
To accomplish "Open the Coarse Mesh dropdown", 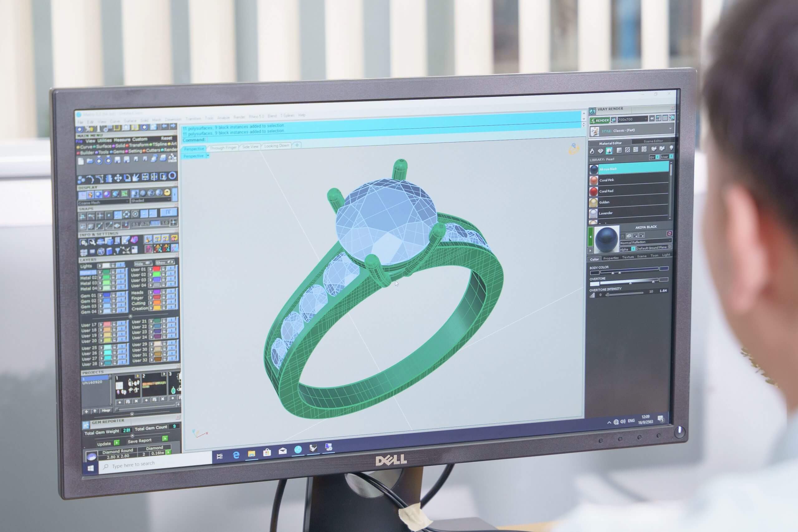I will (103, 203).
